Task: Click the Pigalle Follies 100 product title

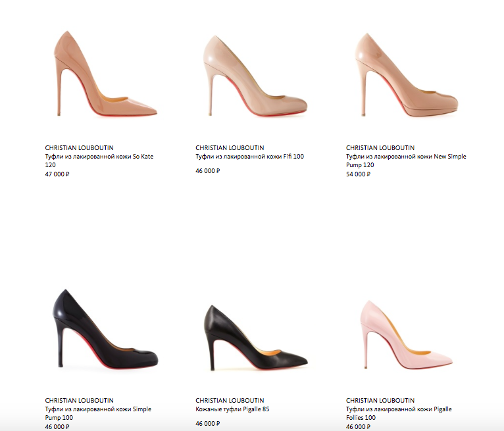Action: 399,413
